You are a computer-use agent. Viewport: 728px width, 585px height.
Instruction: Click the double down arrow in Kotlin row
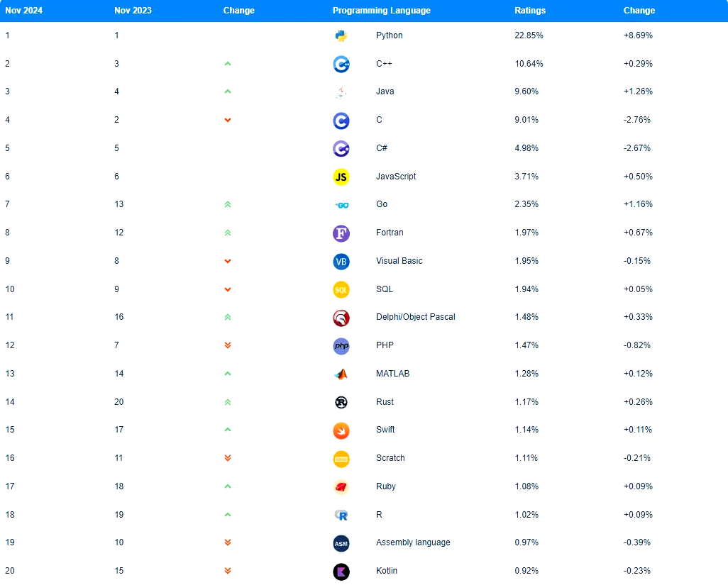(x=228, y=571)
